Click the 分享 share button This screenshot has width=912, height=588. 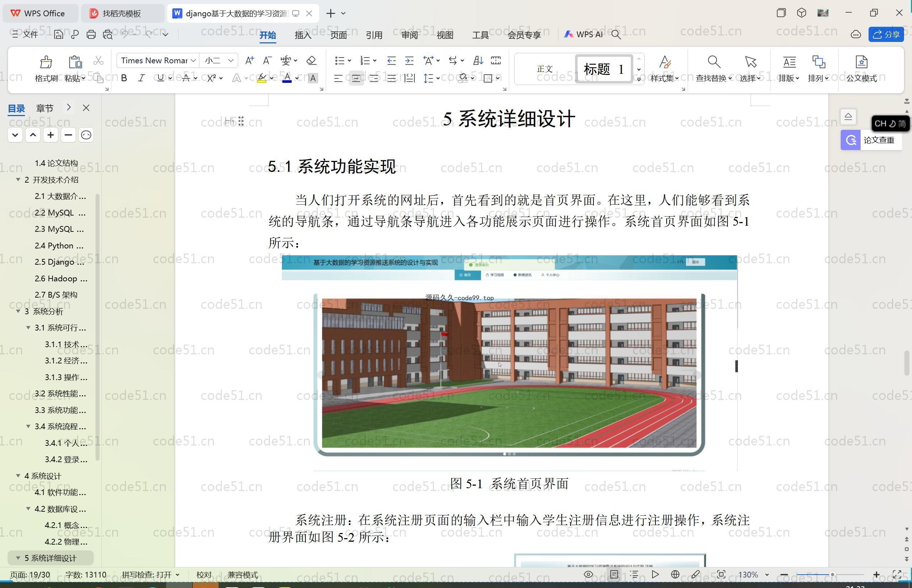886,35
